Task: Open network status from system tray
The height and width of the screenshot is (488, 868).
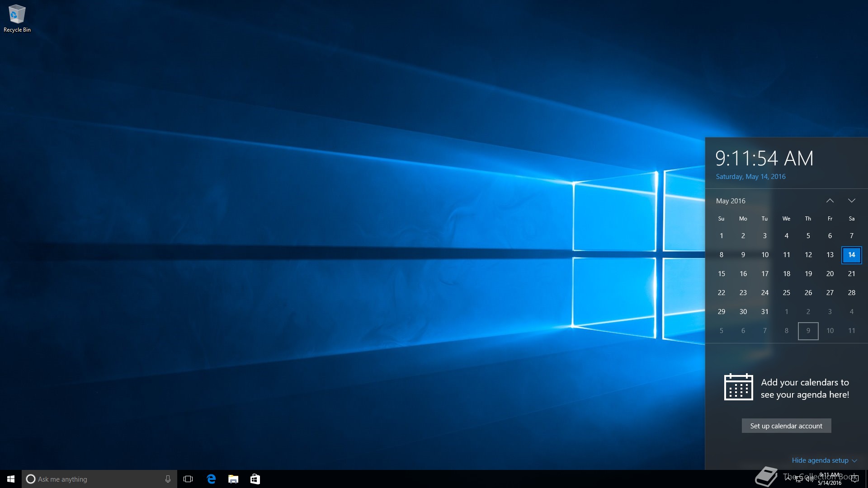Action: point(799,479)
